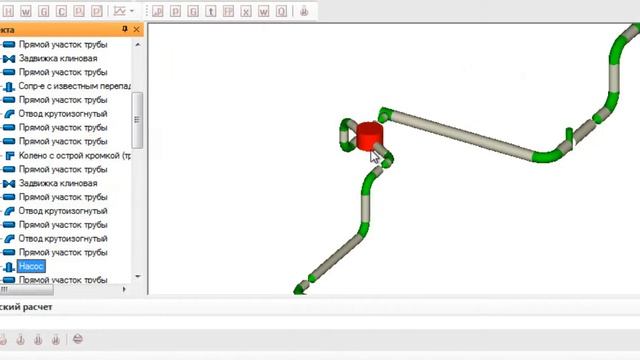Open the расчет panel tab
The image size is (640, 360).
tap(26, 307)
